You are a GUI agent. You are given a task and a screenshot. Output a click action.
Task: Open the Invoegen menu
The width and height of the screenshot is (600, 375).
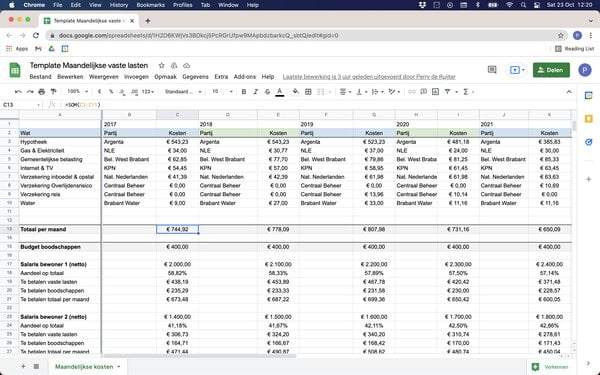pyautogui.click(x=136, y=77)
